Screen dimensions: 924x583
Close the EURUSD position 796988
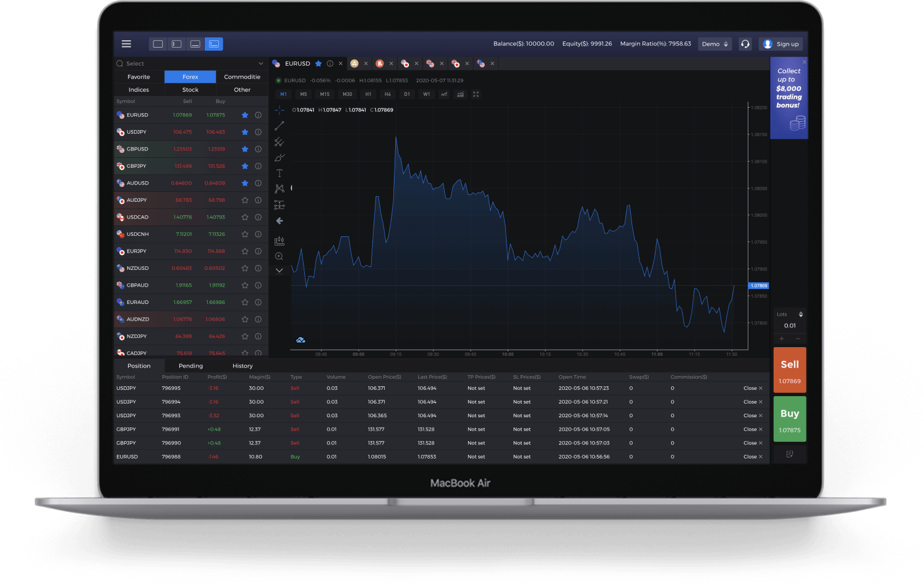coord(753,457)
